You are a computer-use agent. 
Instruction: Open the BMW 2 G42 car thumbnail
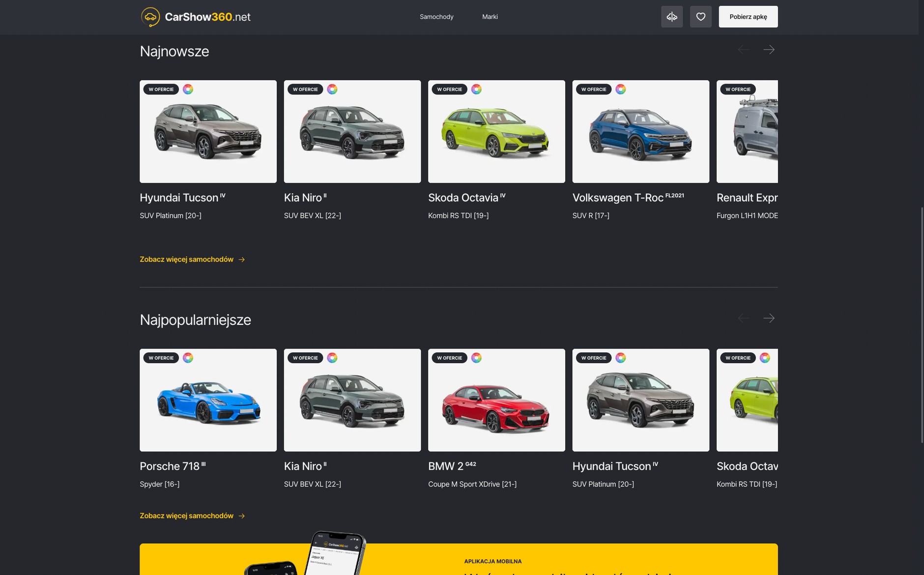[x=496, y=401]
